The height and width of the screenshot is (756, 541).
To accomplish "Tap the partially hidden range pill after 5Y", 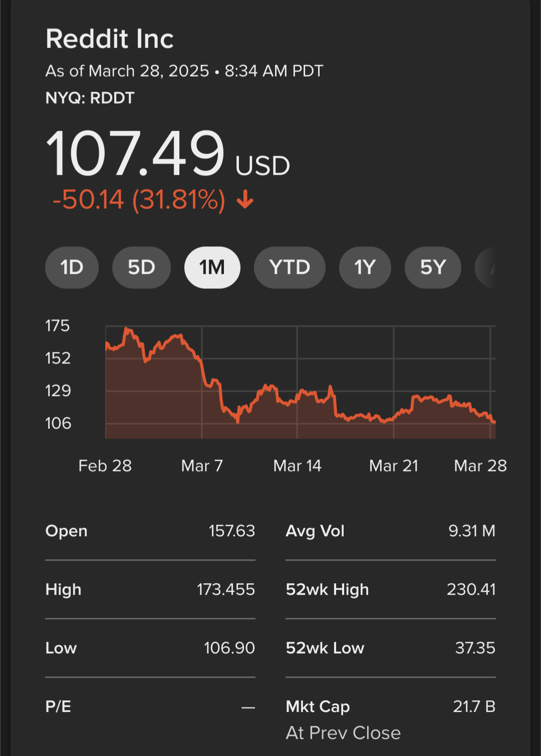I will tap(486, 267).
